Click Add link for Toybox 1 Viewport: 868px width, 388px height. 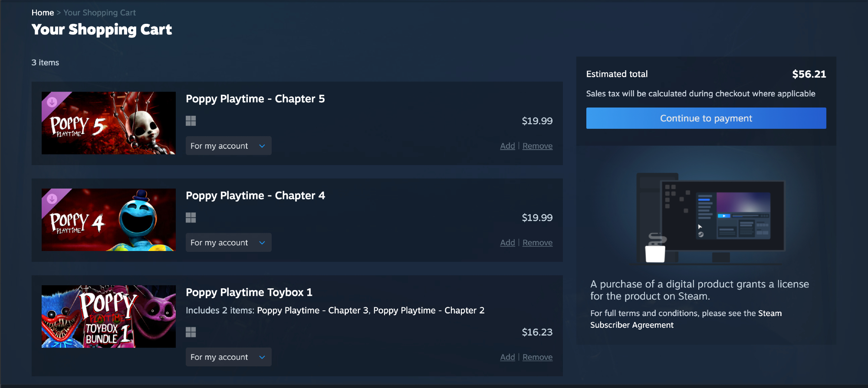(x=507, y=357)
